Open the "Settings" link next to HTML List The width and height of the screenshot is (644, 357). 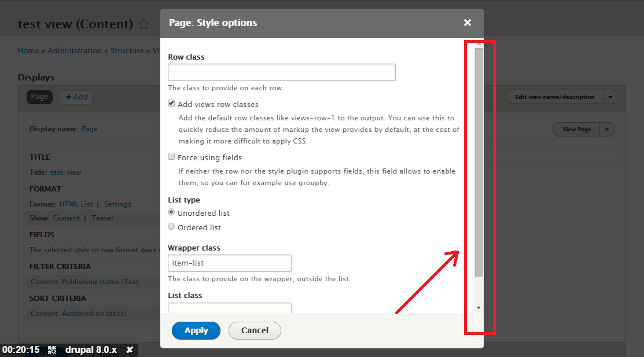pos(117,204)
